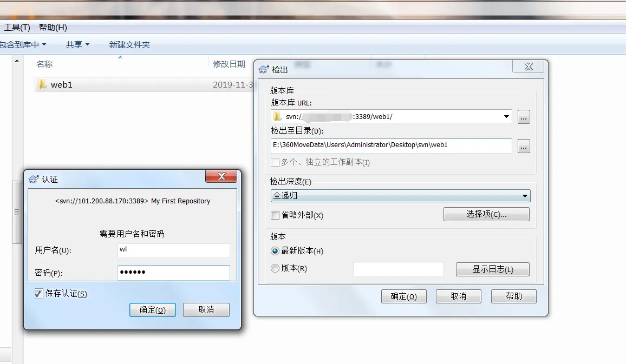Click the 显示日志(L) button
Viewport: 626px width, 364px height.
[x=493, y=269]
